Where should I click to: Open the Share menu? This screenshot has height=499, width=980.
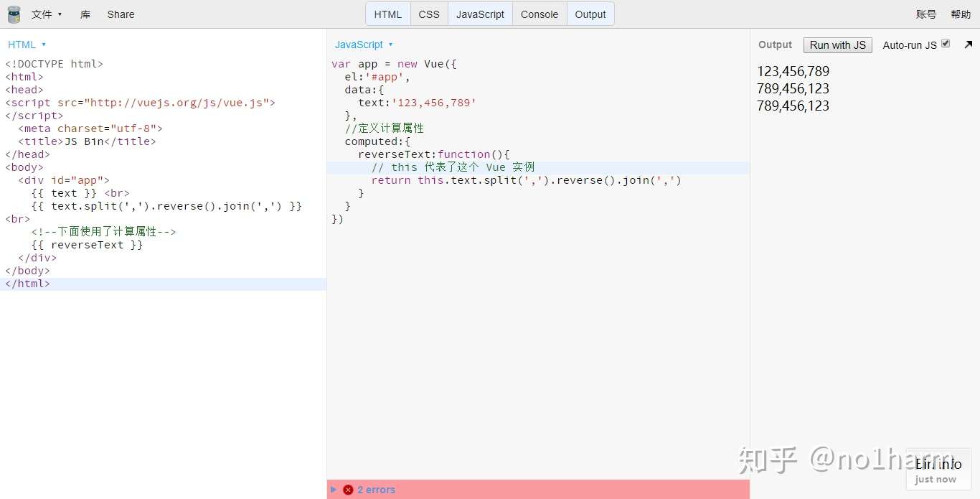121,14
